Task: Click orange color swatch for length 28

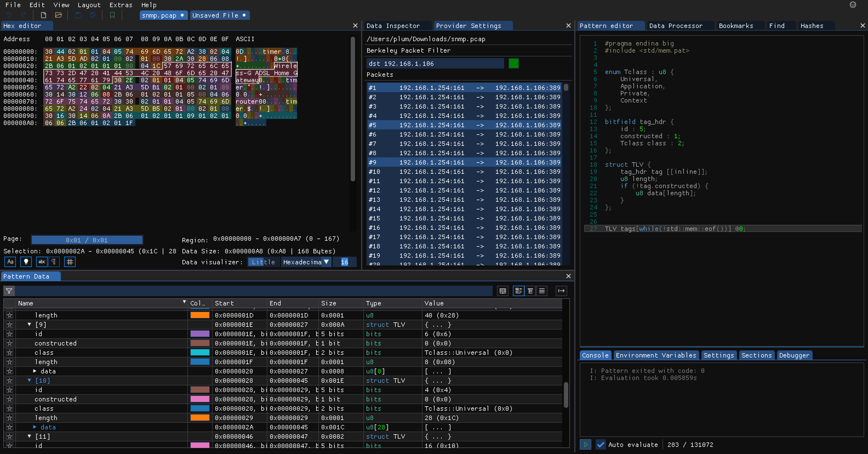Action: click(x=200, y=418)
